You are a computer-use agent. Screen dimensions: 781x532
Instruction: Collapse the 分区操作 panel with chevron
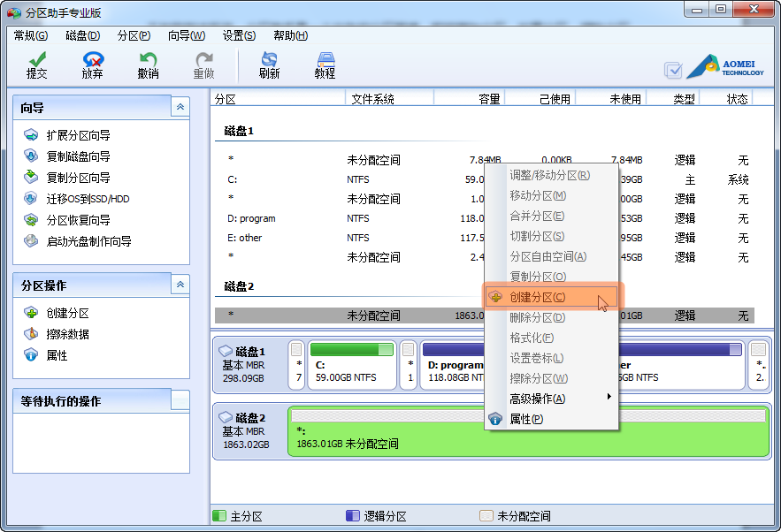coord(180,285)
